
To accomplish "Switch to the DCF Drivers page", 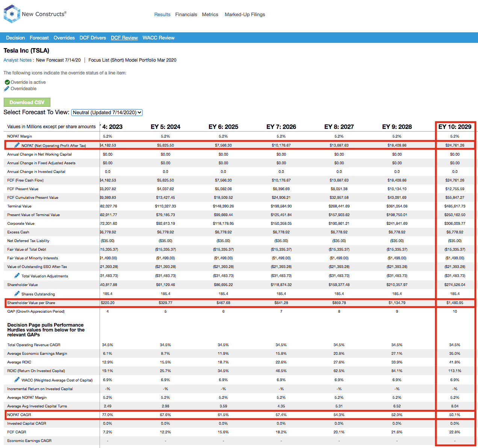I will click(93, 38).
